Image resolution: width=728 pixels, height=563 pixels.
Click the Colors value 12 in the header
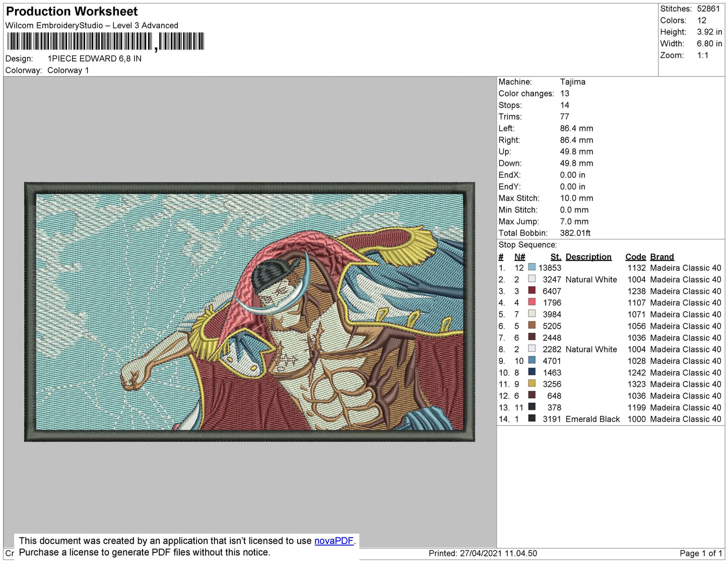(x=702, y=20)
